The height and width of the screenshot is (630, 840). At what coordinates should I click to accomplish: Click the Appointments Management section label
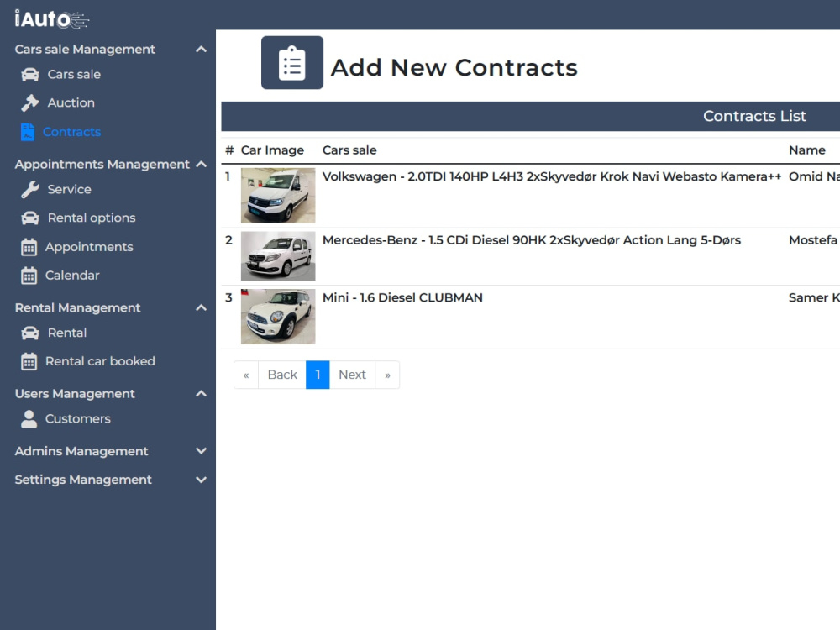coord(102,164)
